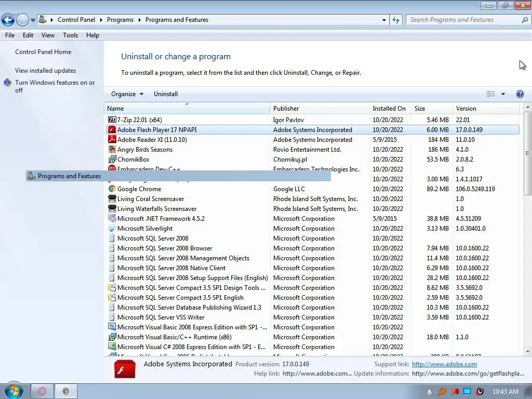Open the Windows Start orb
The height and width of the screenshot is (399, 532).
coord(14,390)
